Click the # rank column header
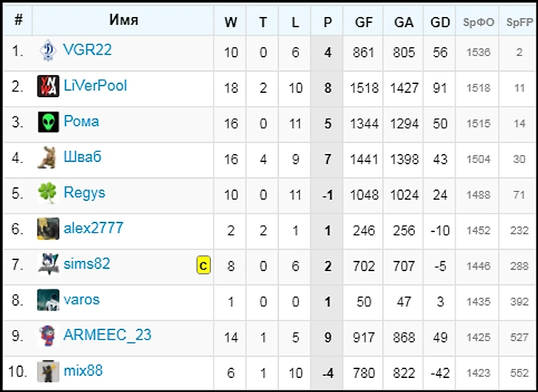The width and height of the screenshot is (538, 392). (x=18, y=21)
